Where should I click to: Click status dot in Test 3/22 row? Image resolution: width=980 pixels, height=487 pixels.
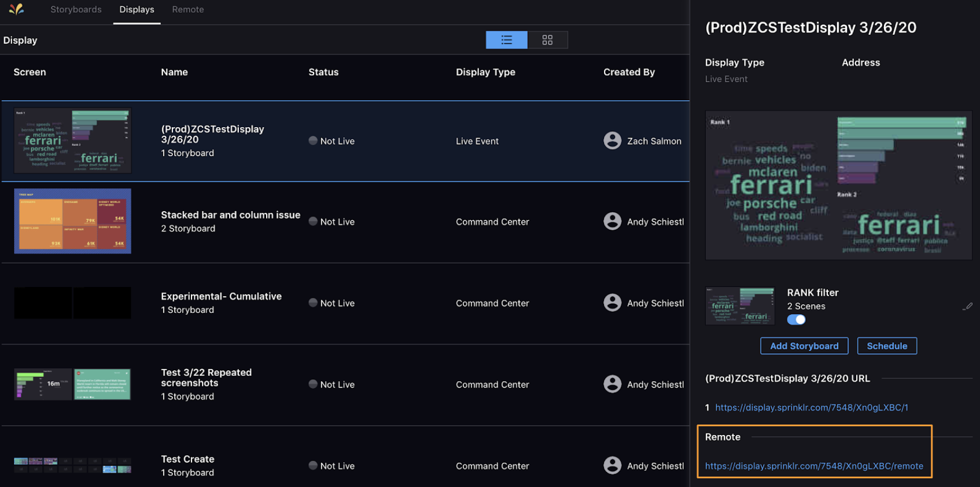[313, 384]
